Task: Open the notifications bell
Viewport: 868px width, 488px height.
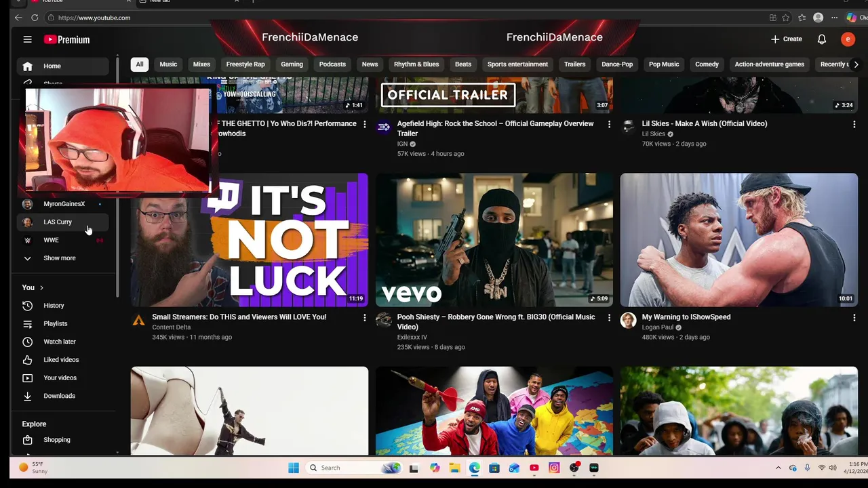Action: pyautogui.click(x=821, y=39)
